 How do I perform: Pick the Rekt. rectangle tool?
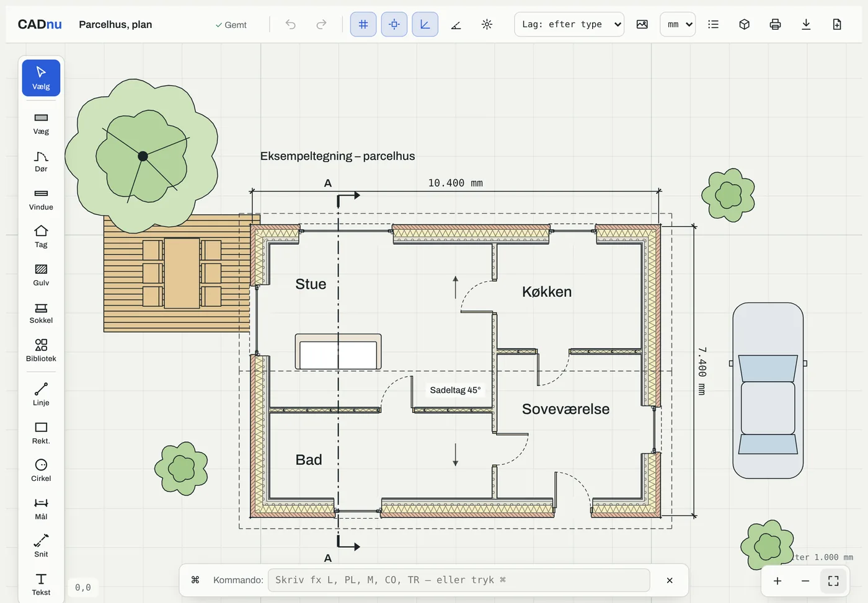41,433
